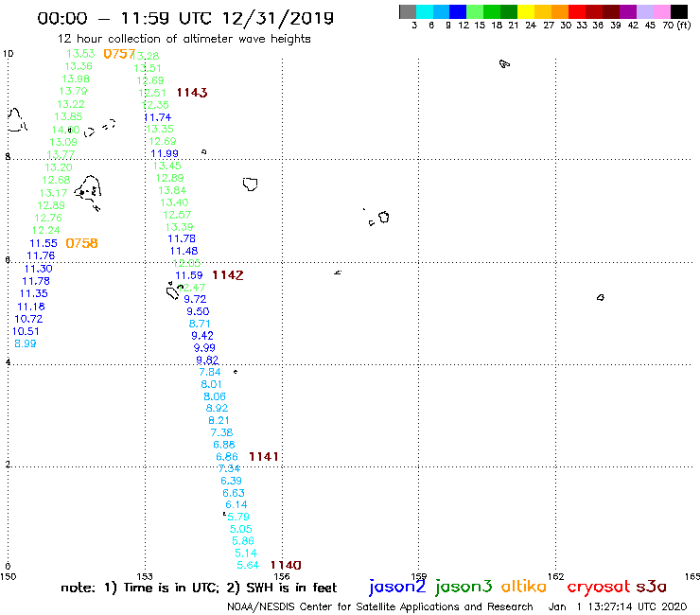The width and height of the screenshot is (700, 615).
Task: Click the 1140 time stamp label
Action: 286,565
